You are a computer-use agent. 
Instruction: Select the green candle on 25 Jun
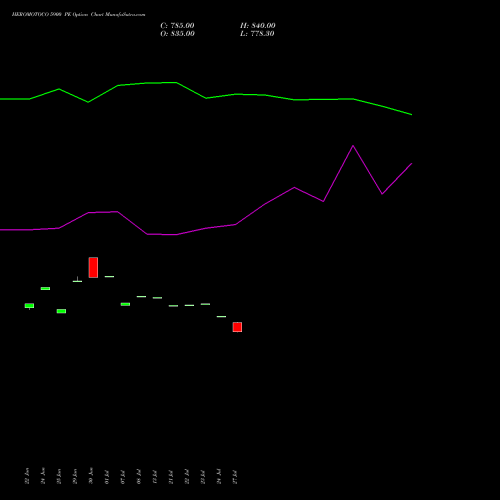tap(61, 311)
